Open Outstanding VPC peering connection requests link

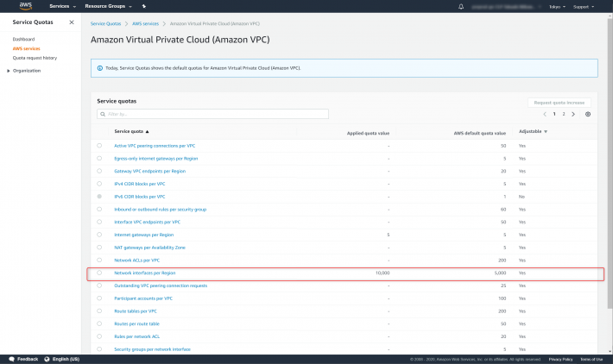161,286
